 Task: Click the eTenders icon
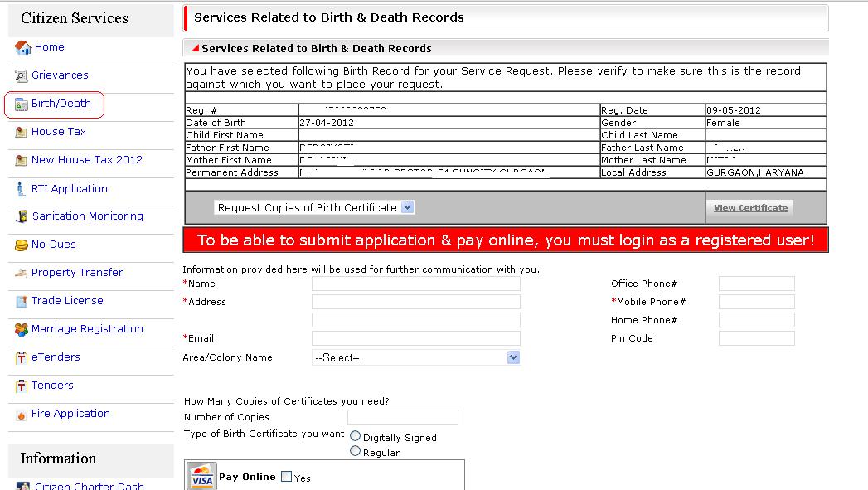click(x=21, y=358)
